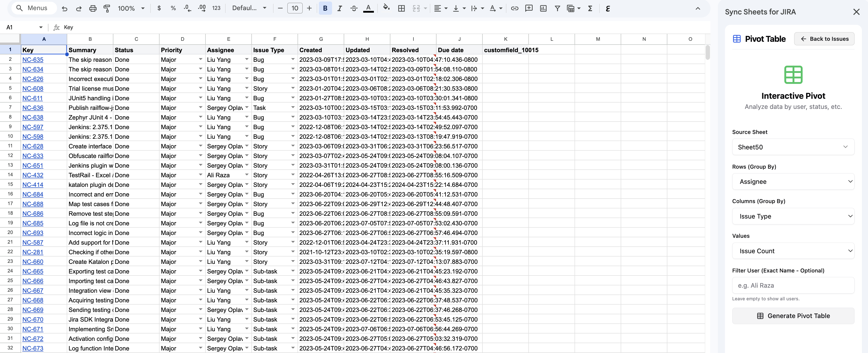Click Generate Pivot Table
Viewport: 868px width, 353px height.
(793, 316)
